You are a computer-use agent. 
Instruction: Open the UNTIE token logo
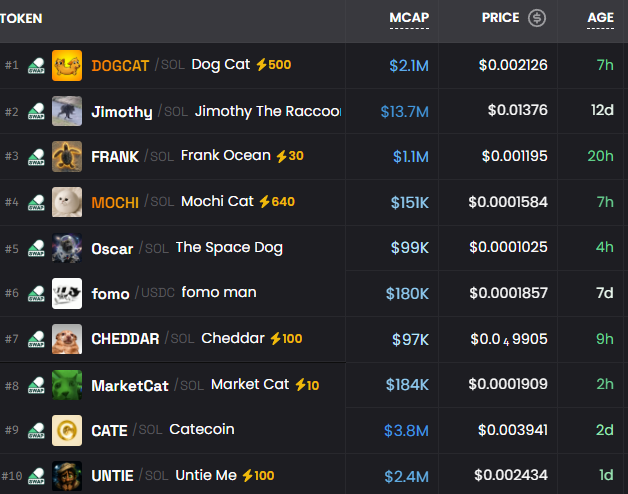(x=67, y=476)
